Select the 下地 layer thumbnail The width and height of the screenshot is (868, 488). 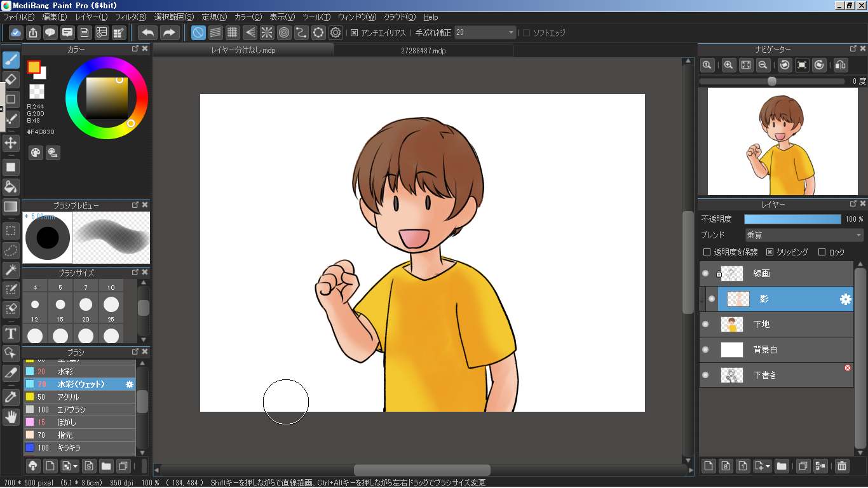coord(732,324)
